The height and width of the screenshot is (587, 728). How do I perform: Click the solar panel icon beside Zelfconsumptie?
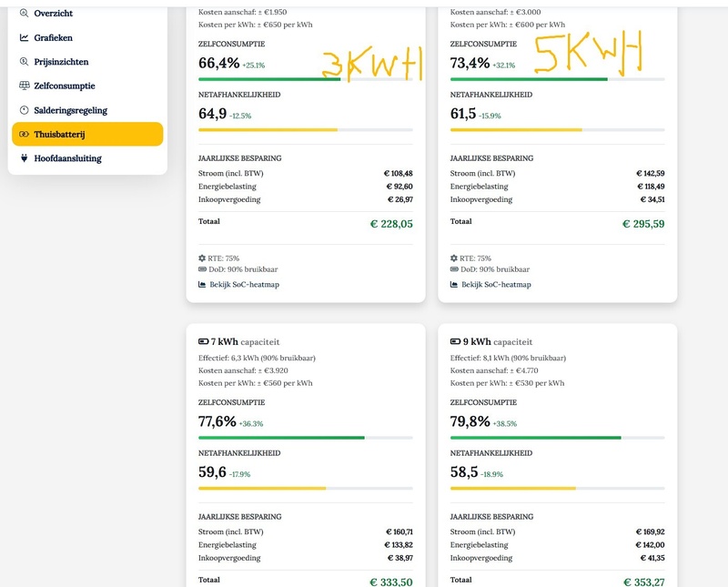click(x=25, y=86)
